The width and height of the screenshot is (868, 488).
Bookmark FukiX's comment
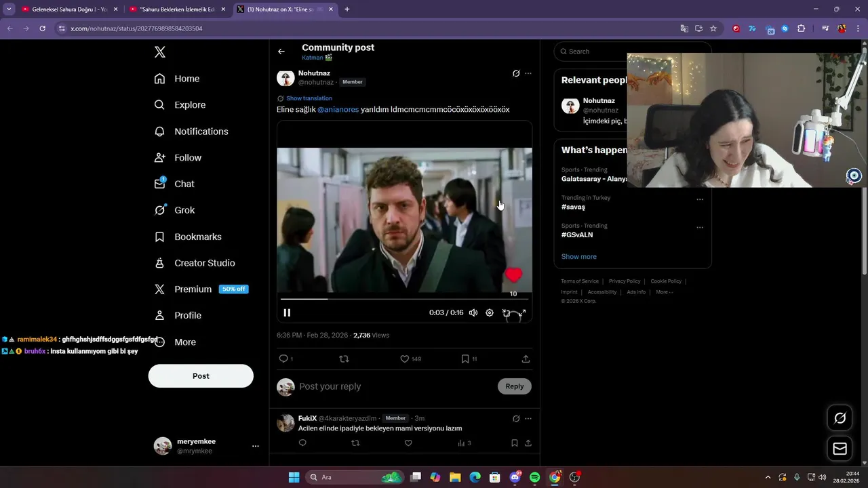coord(515,443)
